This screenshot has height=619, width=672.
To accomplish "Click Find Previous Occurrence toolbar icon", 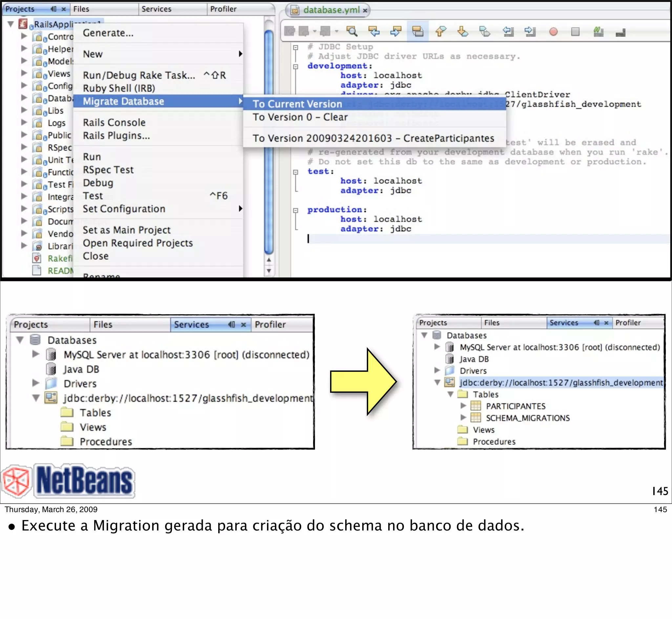I will point(374,31).
